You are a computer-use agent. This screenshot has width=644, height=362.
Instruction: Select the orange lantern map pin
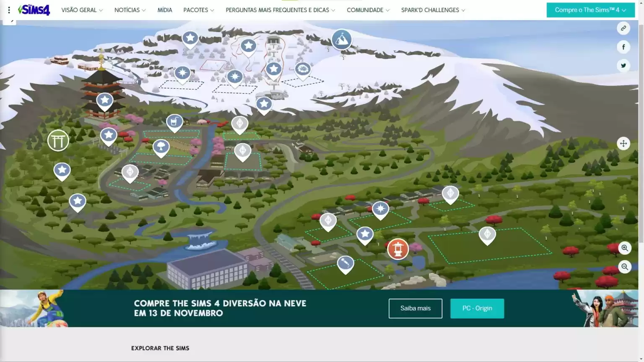coord(397,249)
